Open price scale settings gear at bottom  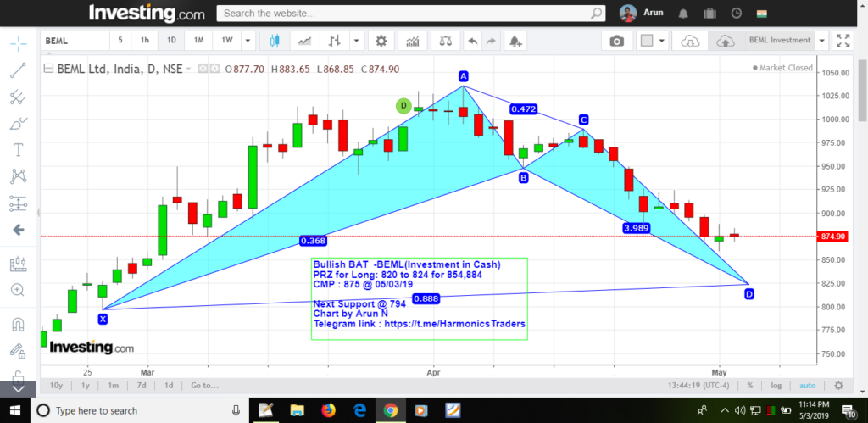pyautogui.click(x=838, y=386)
